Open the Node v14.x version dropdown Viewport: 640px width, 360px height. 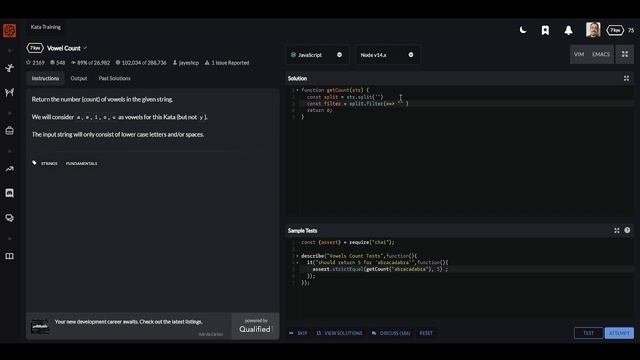[x=387, y=55]
